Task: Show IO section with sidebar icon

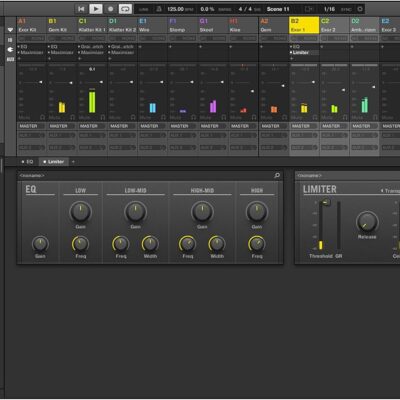Action: [10, 40]
